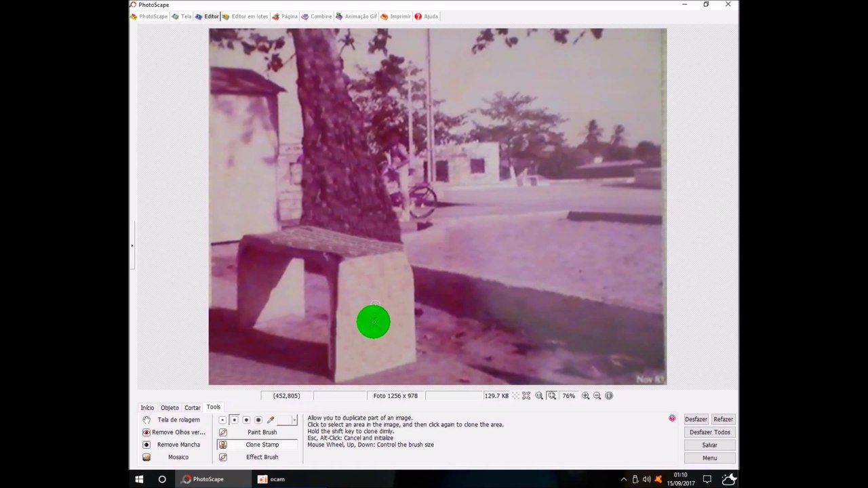Image resolution: width=868 pixels, height=488 pixels.
Task: Click the Desfazer Todos button
Action: coord(709,432)
